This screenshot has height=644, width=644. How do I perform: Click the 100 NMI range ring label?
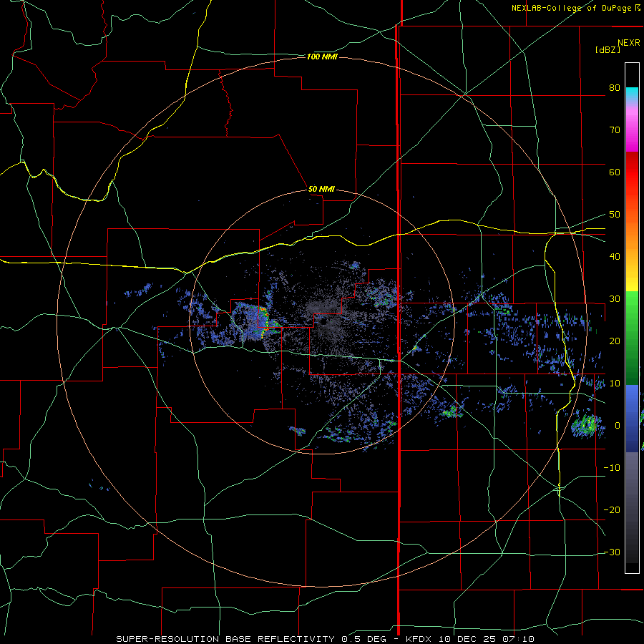pyautogui.click(x=322, y=57)
